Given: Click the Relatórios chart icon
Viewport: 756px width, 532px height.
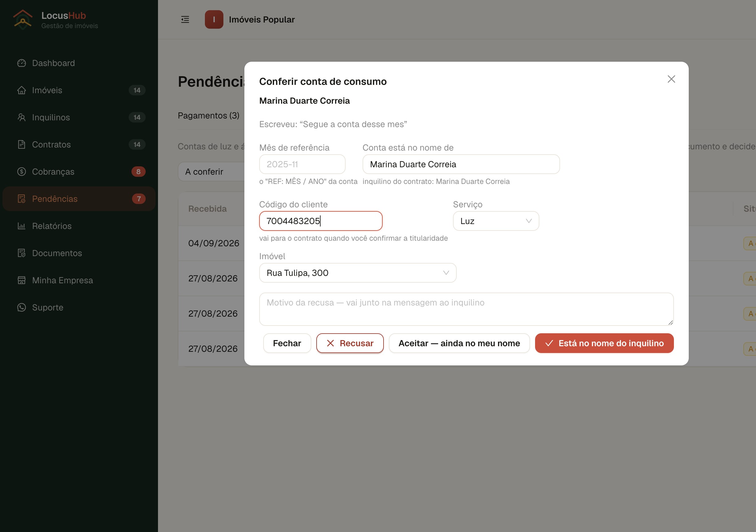Looking at the screenshot, I should click(21, 226).
